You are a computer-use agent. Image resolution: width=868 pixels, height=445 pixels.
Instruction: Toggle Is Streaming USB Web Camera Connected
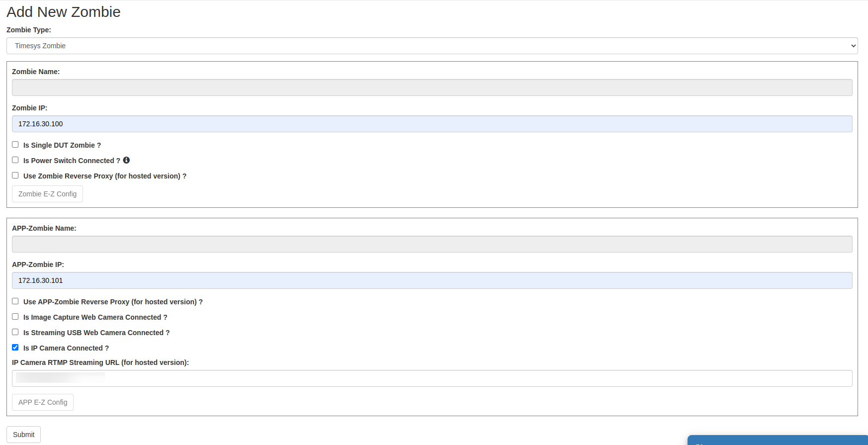point(15,332)
